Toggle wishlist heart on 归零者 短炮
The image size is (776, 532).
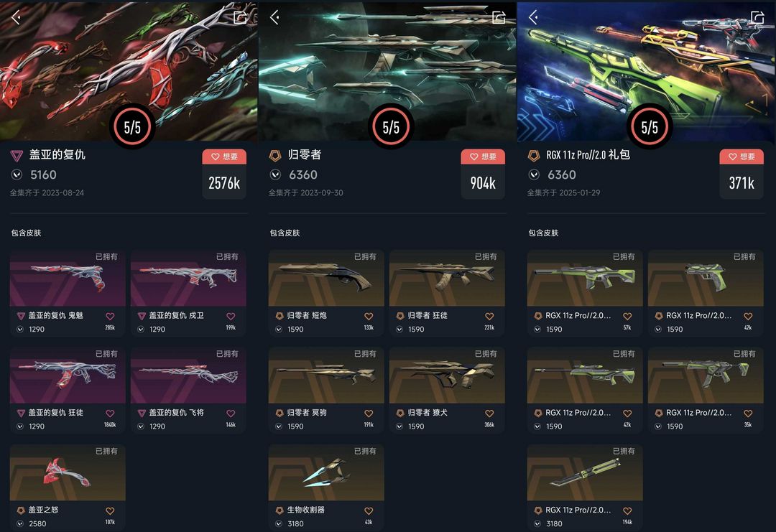(x=369, y=316)
